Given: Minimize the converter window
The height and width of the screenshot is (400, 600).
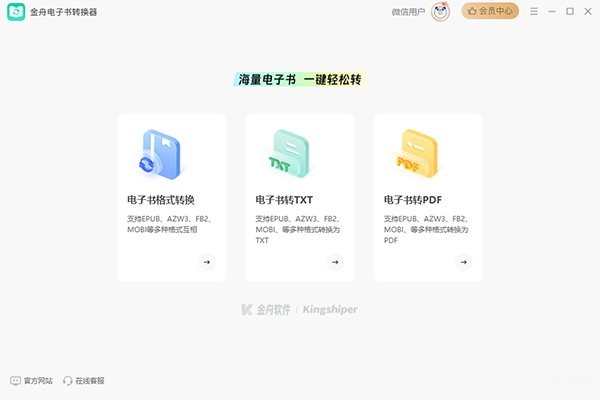Looking at the screenshot, I should (552, 11).
